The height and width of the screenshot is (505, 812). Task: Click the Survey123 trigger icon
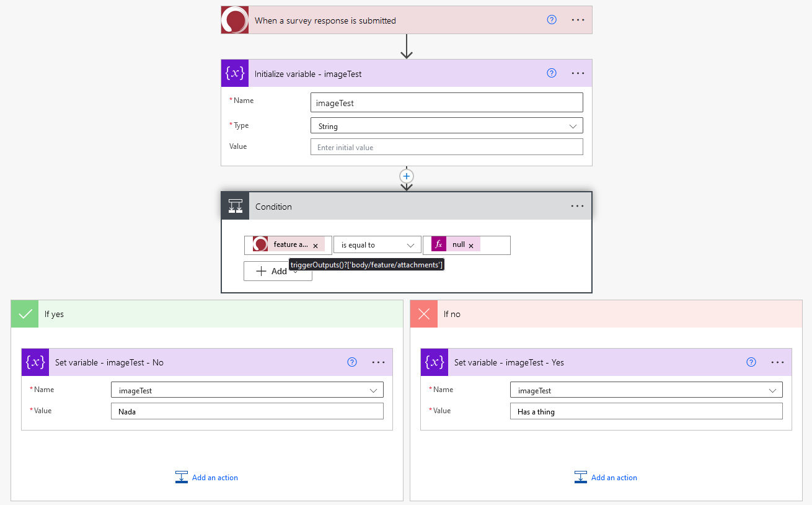coord(235,20)
